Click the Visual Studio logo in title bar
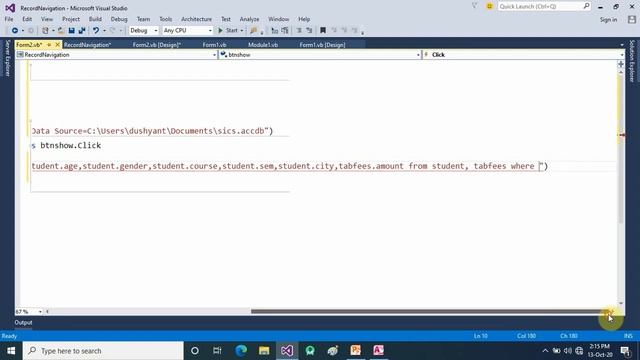This screenshot has width=640, height=360. [x=10, y=8]
